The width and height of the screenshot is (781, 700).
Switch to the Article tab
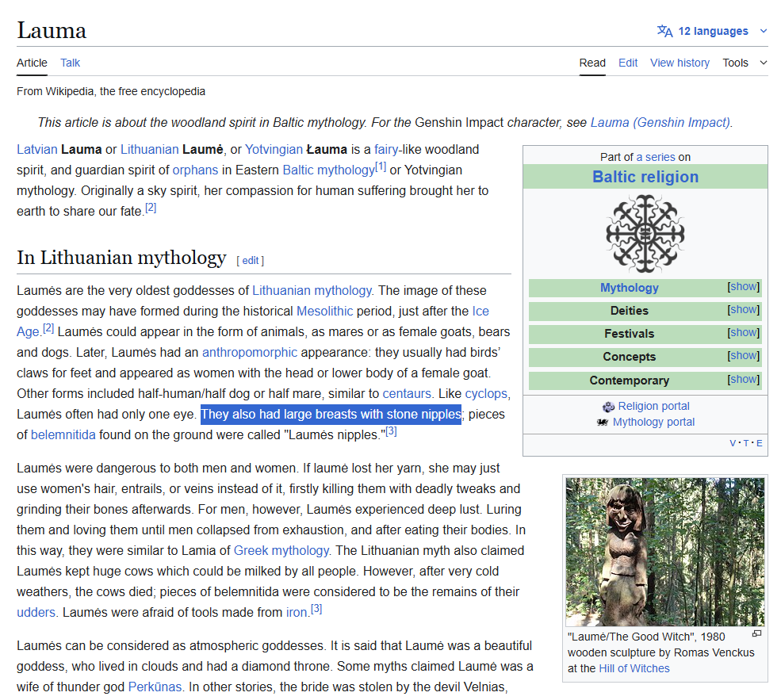(32, 63)
